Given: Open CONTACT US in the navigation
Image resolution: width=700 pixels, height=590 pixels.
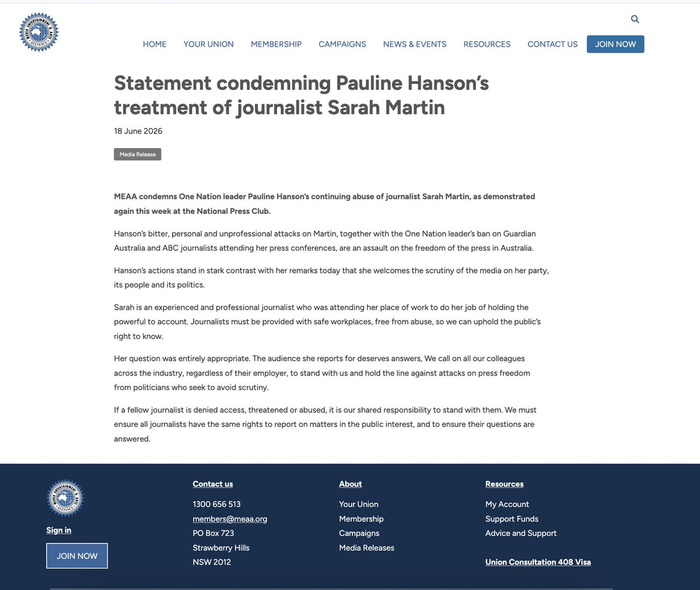Looking at the screenshot, I should pyautogui.click(x=552, y=44).
